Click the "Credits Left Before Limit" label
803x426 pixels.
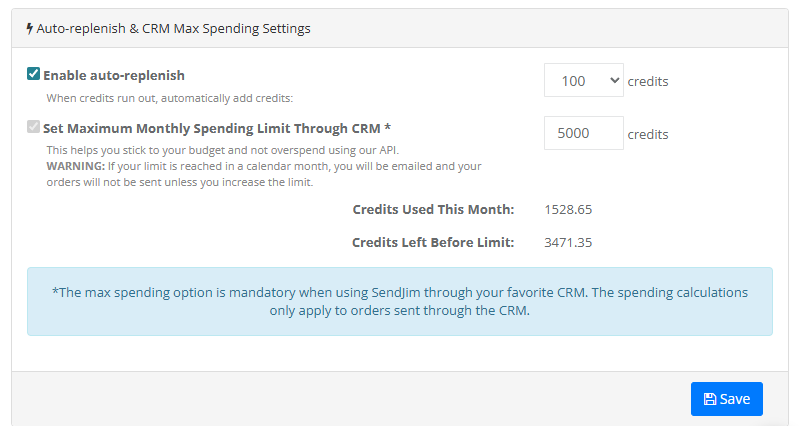[433, 242]
